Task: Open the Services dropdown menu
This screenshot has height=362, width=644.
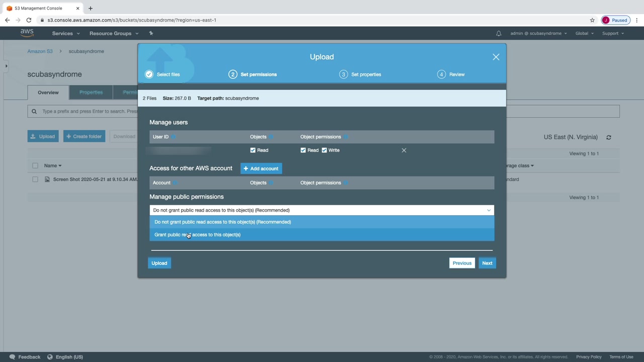Action: pos(66,33)
